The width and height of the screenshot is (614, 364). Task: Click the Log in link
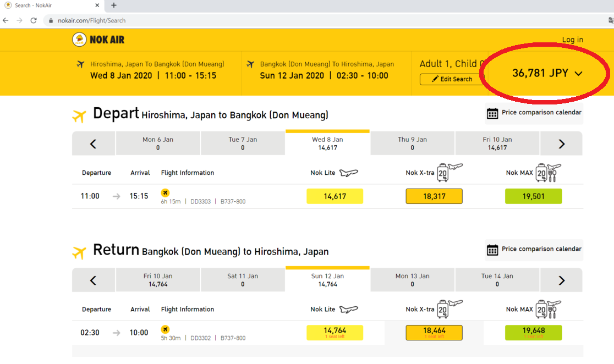[x=573, y=40]
